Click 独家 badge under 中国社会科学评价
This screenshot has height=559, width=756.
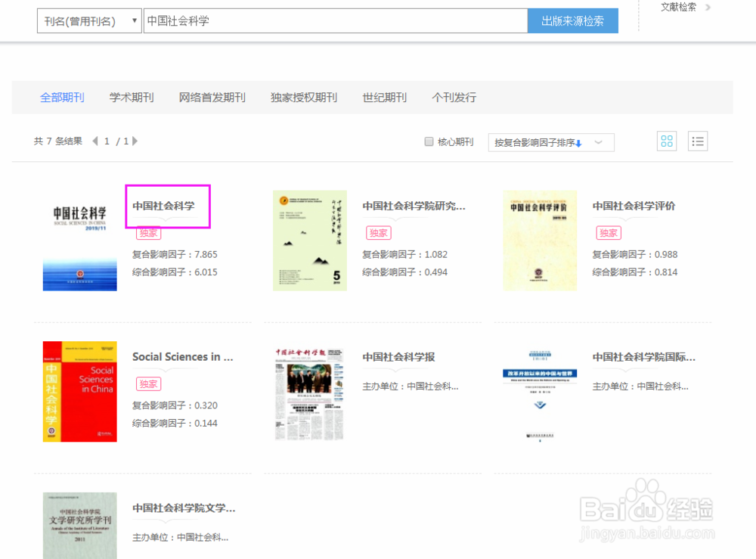point(609,233)
